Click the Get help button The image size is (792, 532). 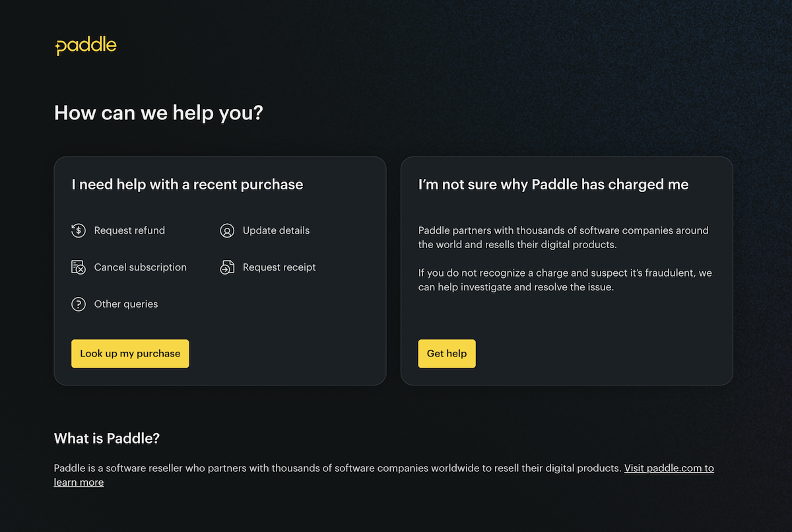447,354
